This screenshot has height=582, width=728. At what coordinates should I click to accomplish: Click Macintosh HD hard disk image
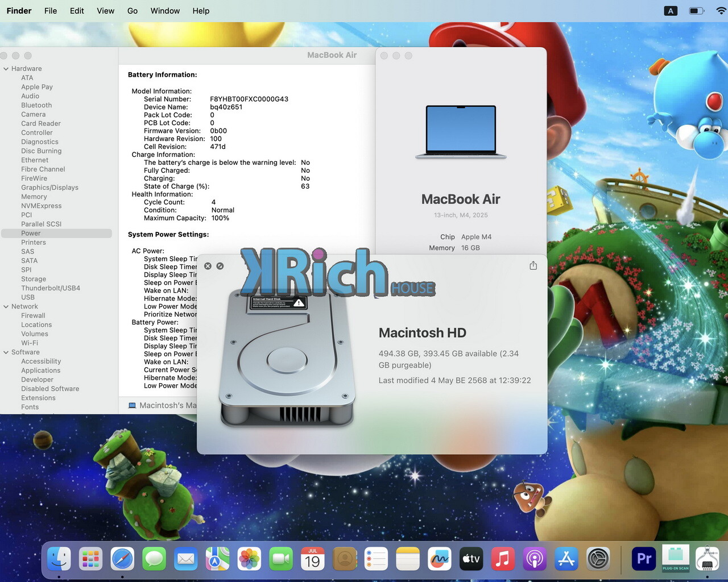coord(287,358)
